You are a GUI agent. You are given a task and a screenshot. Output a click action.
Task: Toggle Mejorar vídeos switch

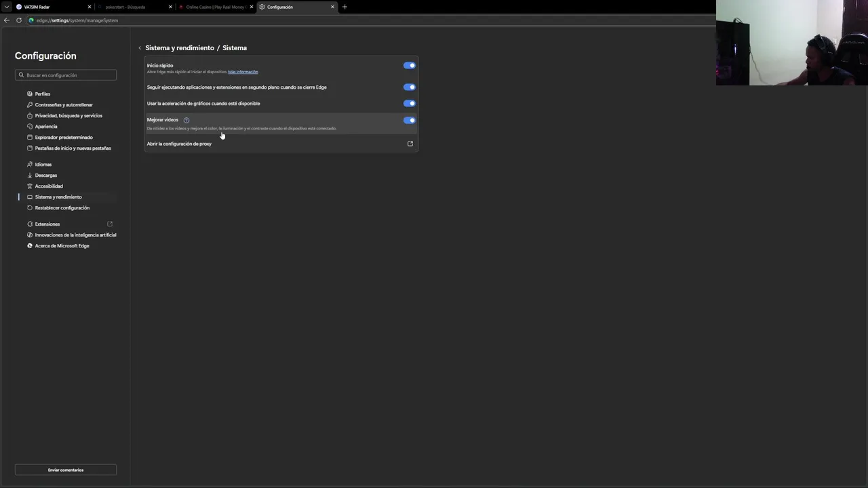(x=409, y=121)
